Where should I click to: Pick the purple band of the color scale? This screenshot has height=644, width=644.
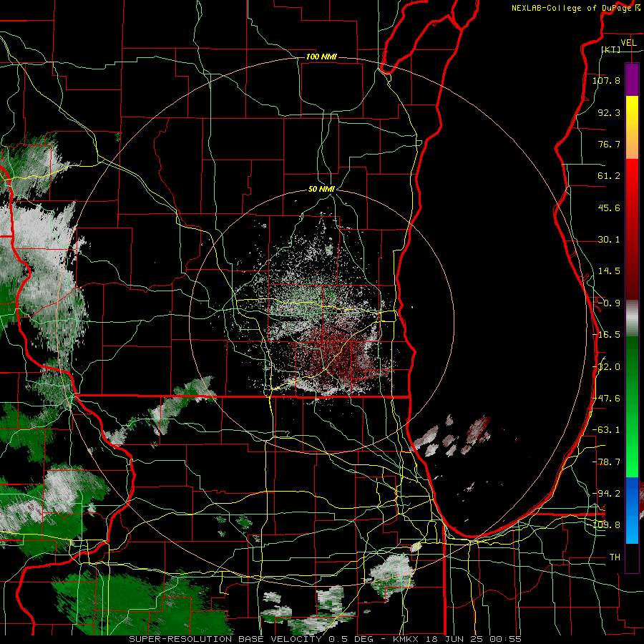(632, 79)
